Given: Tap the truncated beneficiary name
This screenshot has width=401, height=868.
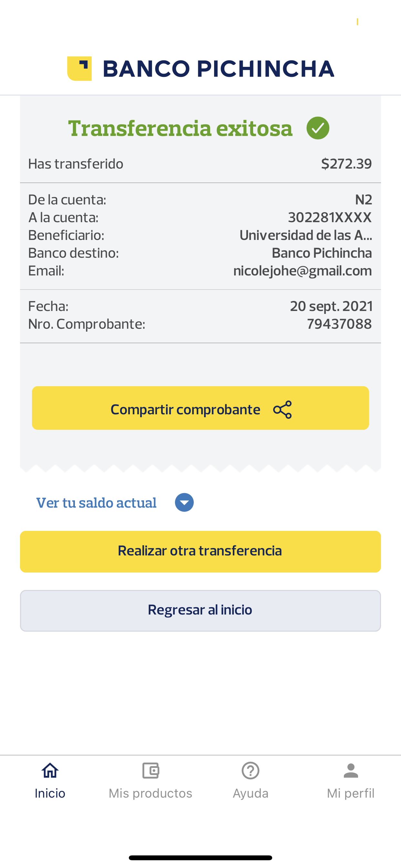Looking at the screenshot, I should point(305,235).
